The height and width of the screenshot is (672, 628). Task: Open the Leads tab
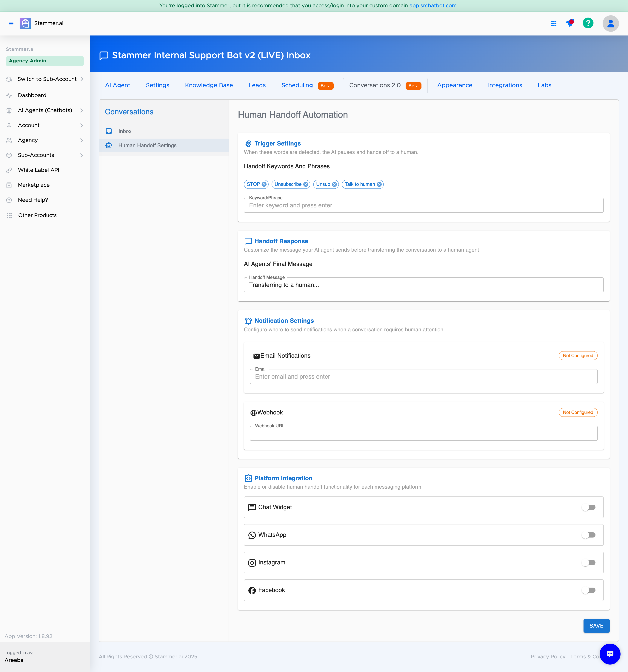pos(257,85)
